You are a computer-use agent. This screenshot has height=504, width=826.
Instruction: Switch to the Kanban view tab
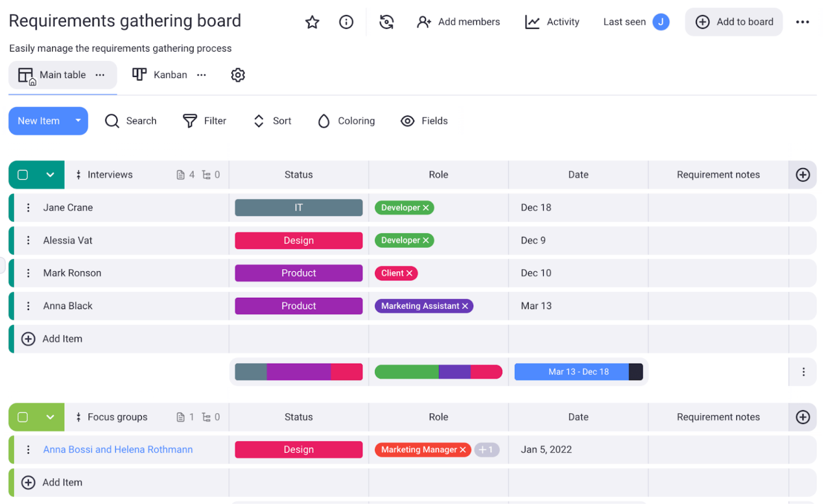160,75
